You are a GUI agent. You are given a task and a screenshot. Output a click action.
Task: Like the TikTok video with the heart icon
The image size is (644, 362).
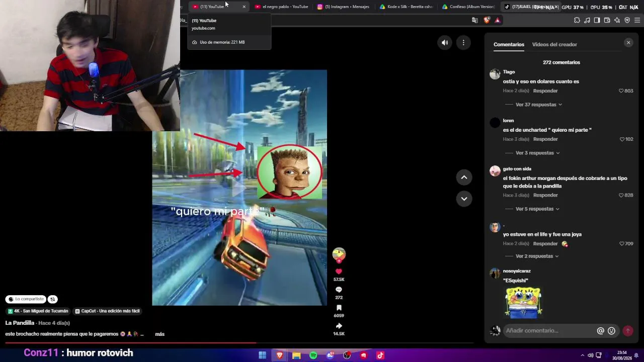click(x=339, y=271)
